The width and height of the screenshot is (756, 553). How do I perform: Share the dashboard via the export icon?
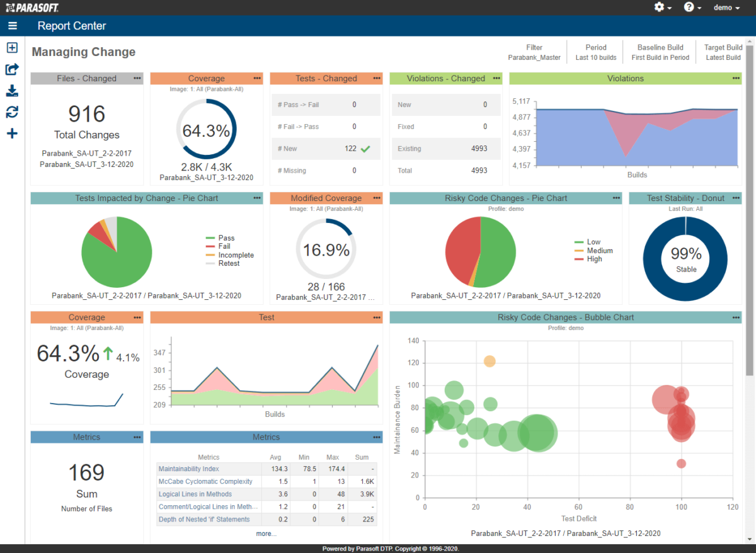12,69
